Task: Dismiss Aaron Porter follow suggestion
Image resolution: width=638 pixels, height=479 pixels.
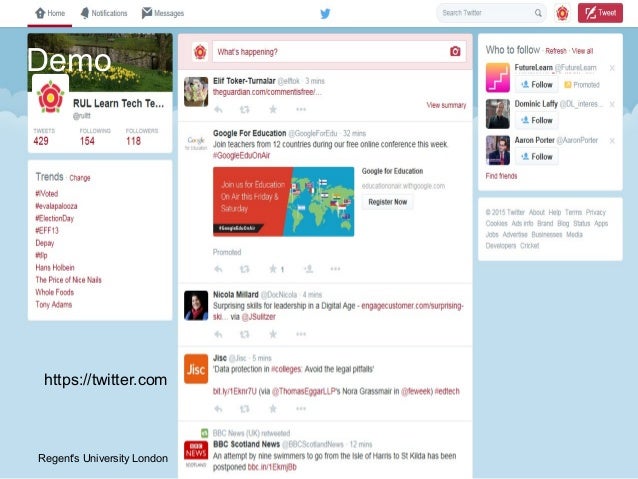Action: 612,141
